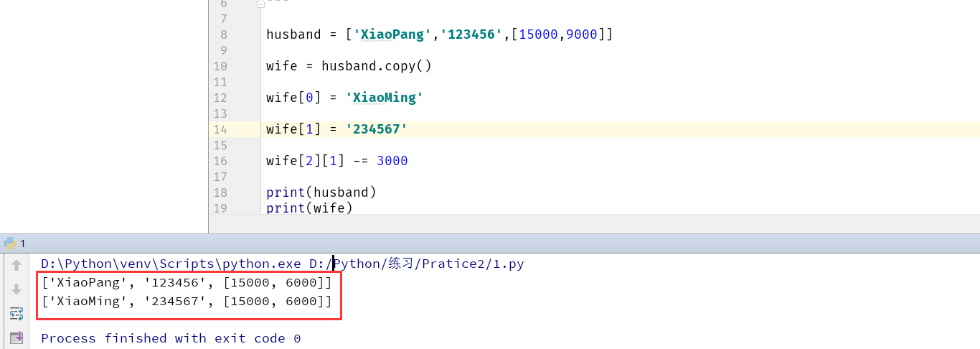Click the console output line starting with 'XiaoMing'
The height and width of the screenshot is (349, 980).
pos(187,302)
